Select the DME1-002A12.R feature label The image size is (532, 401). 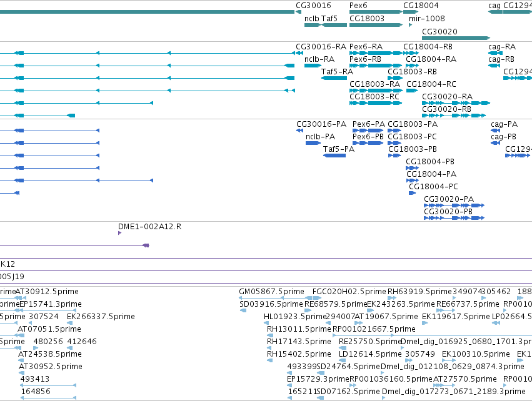coord(149,227)
